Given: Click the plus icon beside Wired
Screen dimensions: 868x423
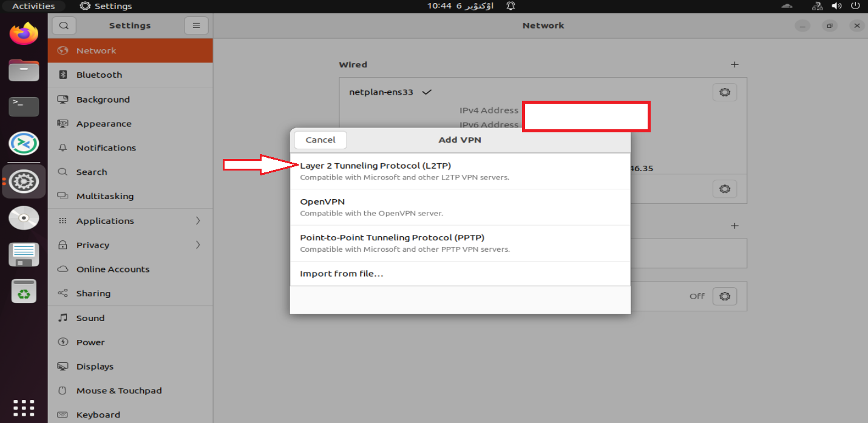Looking at the screenshot, I should pyautogui.click(x=734, y=64).
